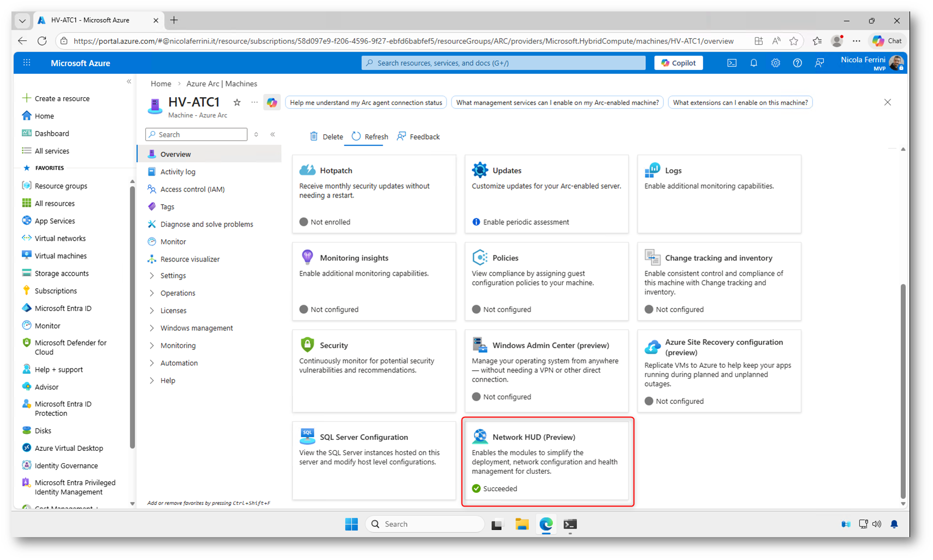The height and width of the screenshot is (560, 933).
Task: Expand the Operations section
Action: (x=177, y=293)
